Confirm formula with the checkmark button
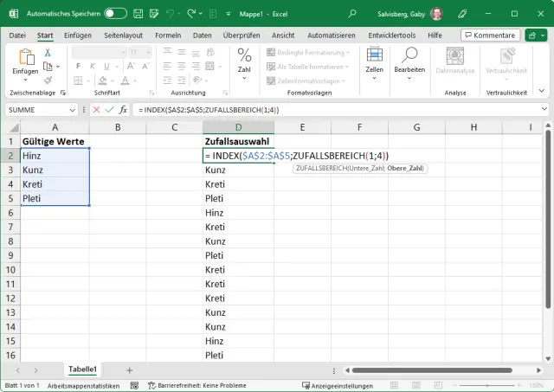Viewport: 554px width, 392px height. pyautogui.click(x=109, y=110)
